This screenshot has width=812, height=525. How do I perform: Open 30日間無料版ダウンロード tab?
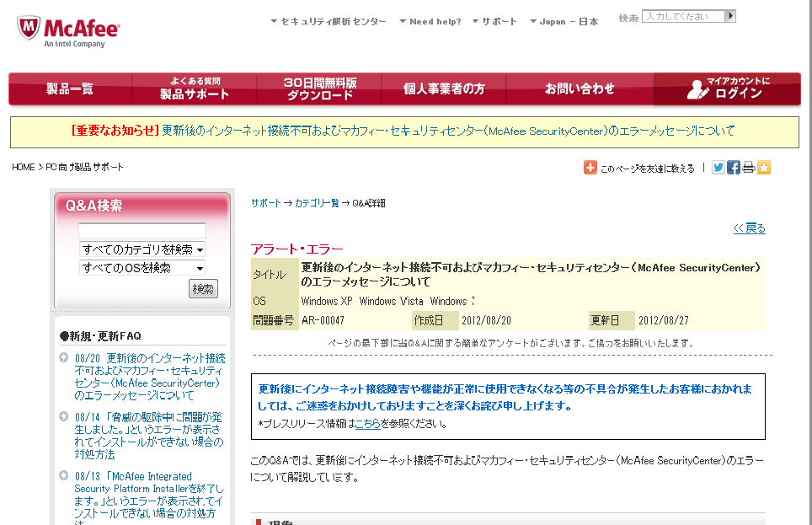319,89
